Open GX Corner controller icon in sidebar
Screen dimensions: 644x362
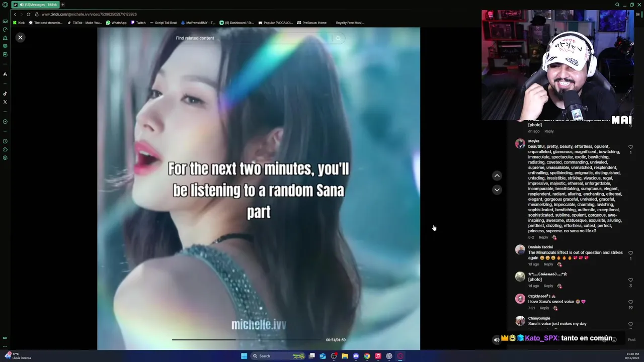pyautogui.click(x=5, y=21)
